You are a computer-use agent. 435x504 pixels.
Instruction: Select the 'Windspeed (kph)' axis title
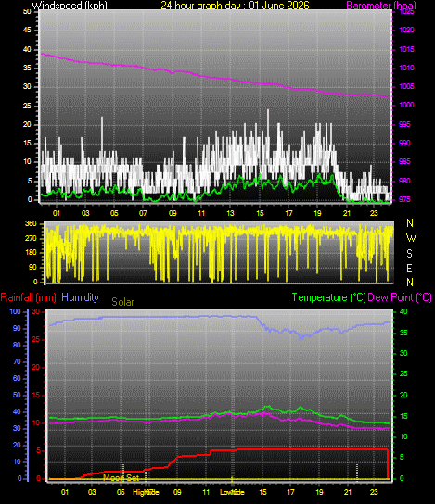coord(70,6)
